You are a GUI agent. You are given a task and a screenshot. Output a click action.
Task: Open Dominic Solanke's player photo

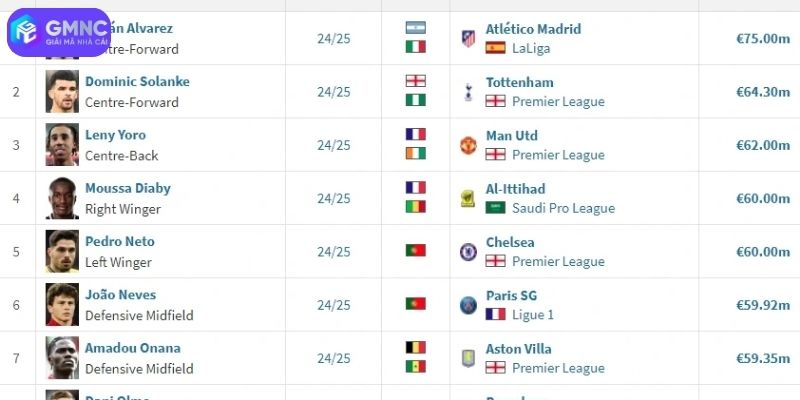[62, 92]
